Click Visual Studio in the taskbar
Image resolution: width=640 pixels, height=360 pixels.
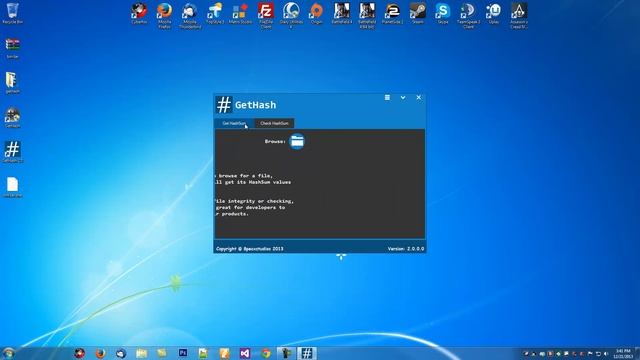tap(244, 353)
